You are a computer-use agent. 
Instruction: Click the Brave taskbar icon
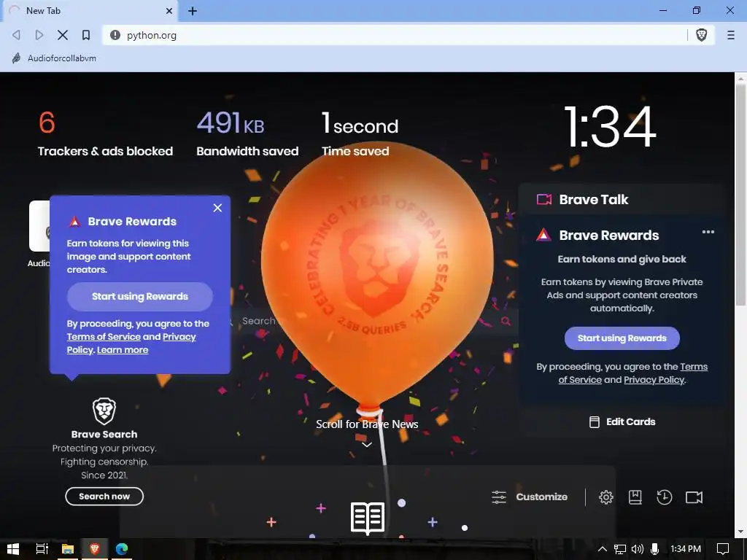point(94,549)
